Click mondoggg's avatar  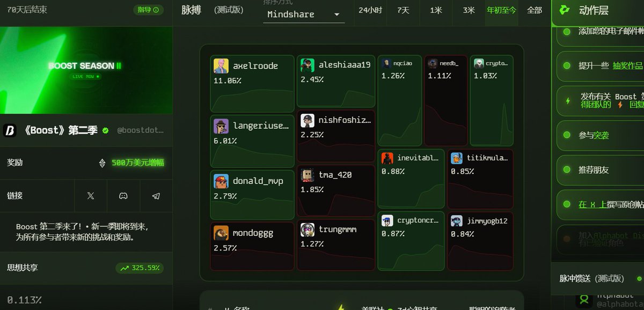pos(221,233)
